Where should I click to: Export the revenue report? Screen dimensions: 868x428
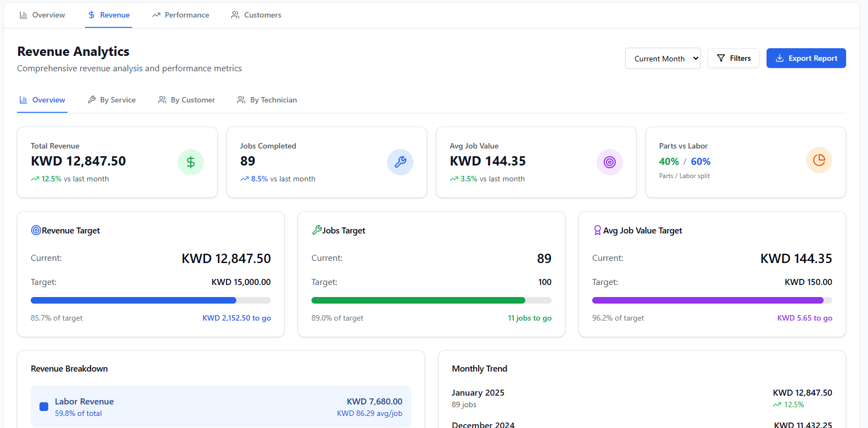tap(805, 59)
